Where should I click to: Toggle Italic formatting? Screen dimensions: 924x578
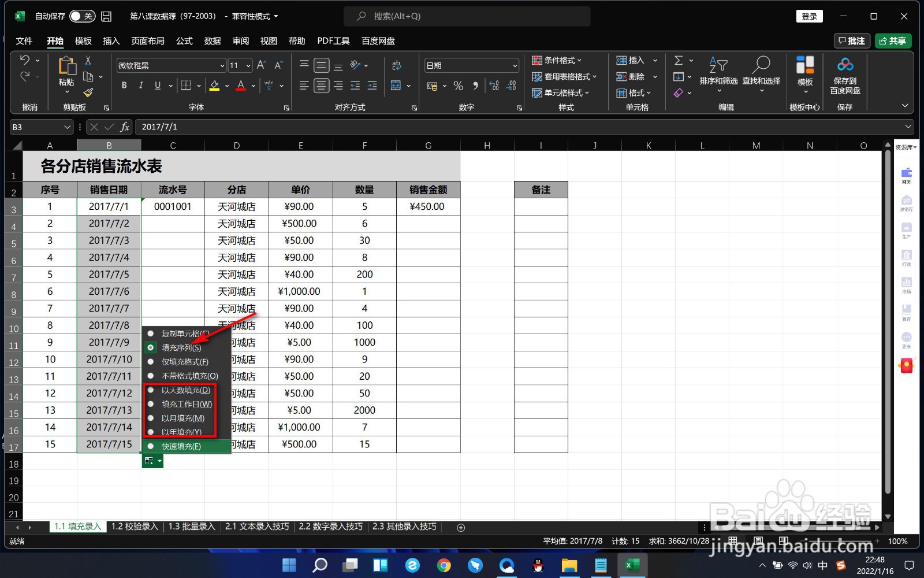tap(140, 86)
